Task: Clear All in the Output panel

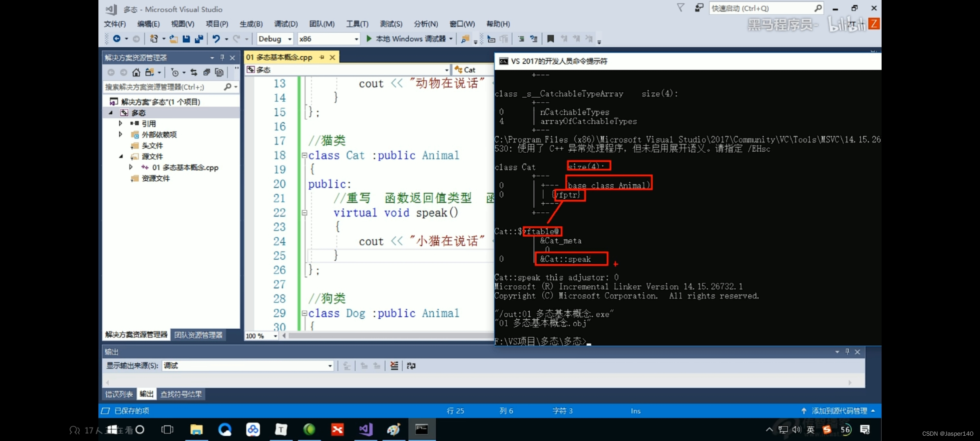Action: (394, 365)
